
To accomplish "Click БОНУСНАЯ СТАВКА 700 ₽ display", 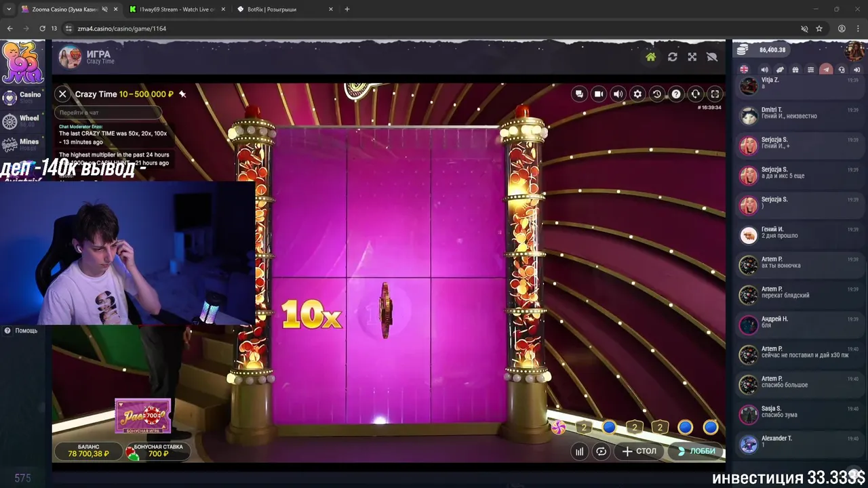I will click(158, 451).
